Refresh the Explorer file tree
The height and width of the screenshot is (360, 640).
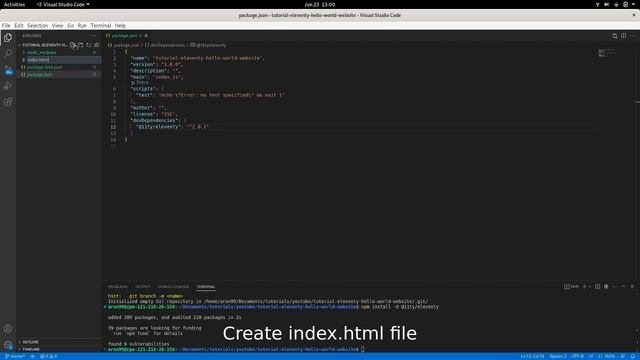tap(89, 45)
